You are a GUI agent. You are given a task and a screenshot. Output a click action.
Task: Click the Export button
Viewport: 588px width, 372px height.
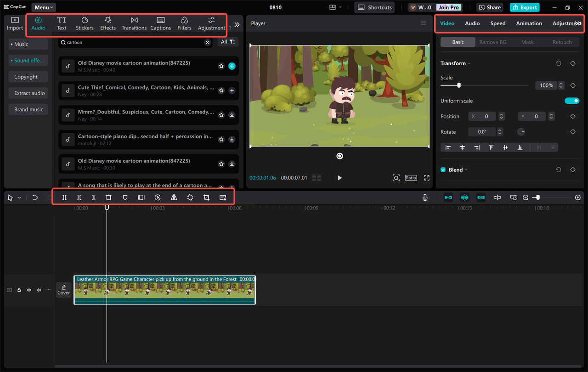[524, 7]
